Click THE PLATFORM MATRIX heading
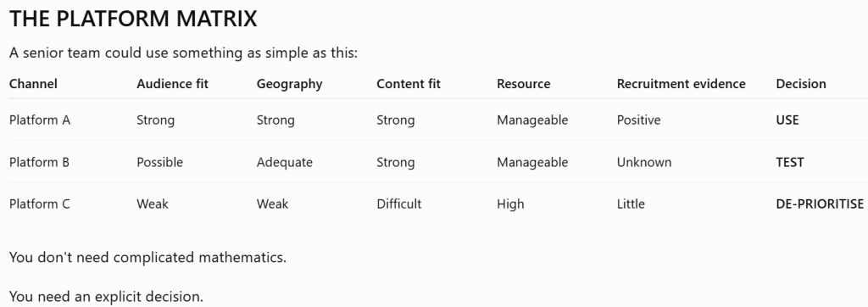Viewport: 868px width, 307px height. tap(133, 19)
